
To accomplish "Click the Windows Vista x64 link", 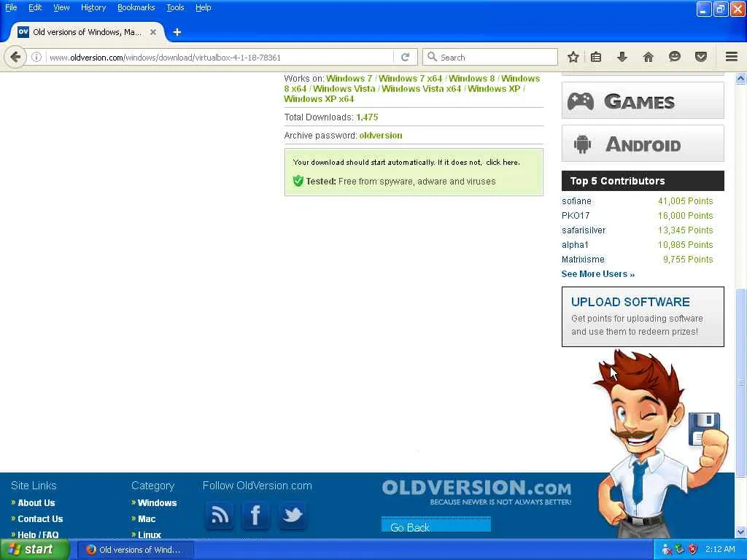I will click(421, 88).
